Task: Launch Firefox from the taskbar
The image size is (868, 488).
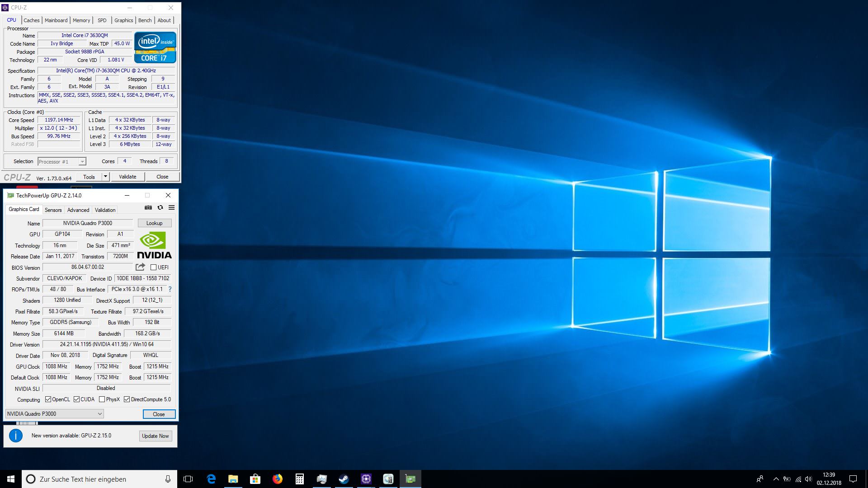Action: click(278, 479)
